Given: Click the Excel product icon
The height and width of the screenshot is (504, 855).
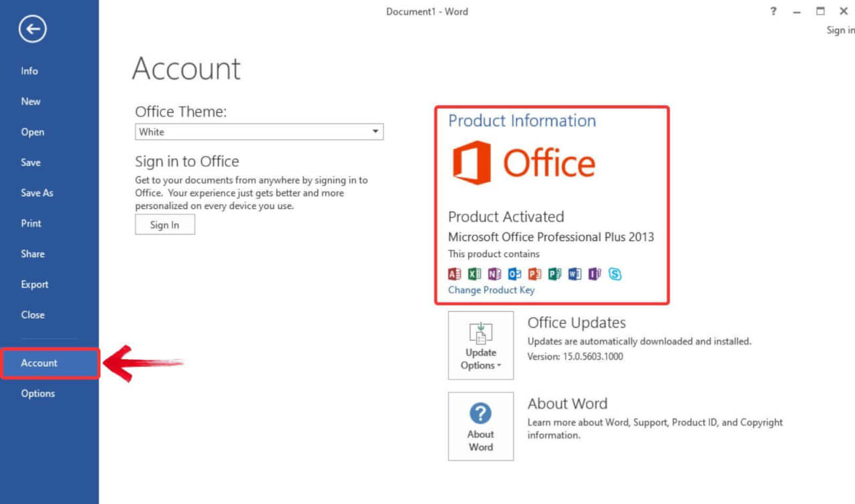Looking at the screenshot, I should pyautogui.click(x=474, y=274).
